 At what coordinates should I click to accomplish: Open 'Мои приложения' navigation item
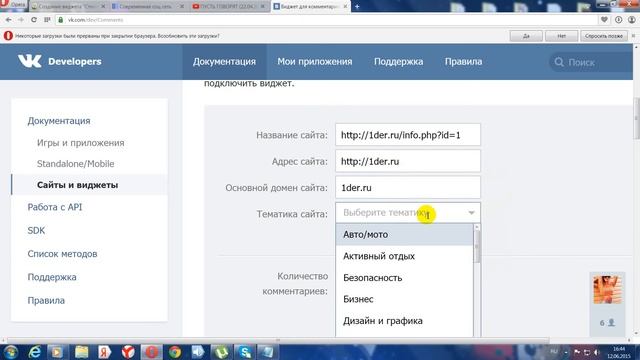coord(315,62)
